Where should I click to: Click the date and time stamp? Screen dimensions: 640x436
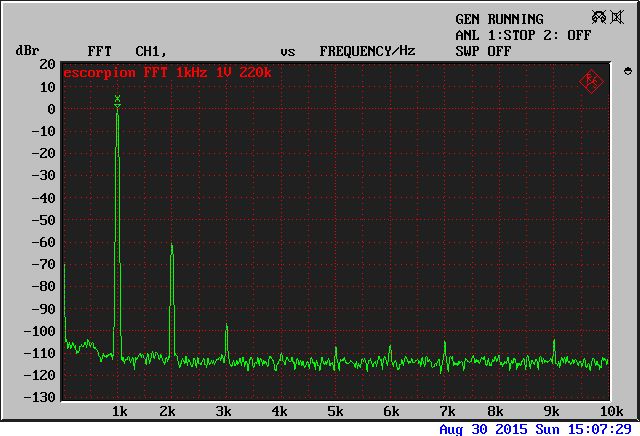click(535, 428)
